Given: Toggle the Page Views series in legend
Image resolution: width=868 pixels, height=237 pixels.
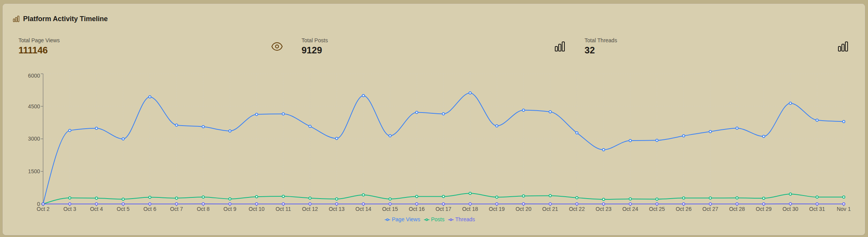Looking at the screenshot, I should [x=402, y=220].
